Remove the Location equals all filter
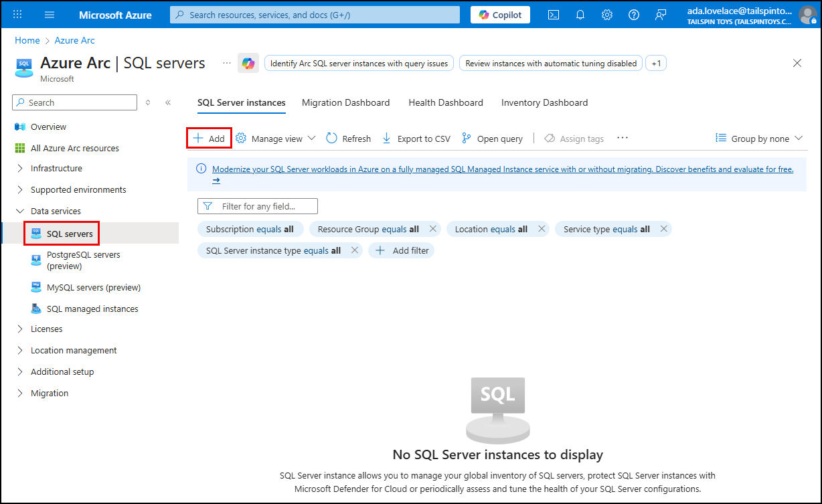This screenshot has height=504, width=822. [x=542, y=228]
